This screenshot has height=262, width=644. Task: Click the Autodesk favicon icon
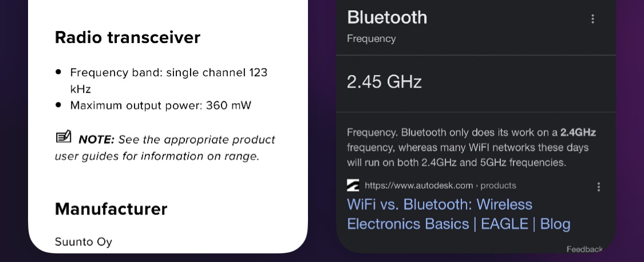[353, 186]
